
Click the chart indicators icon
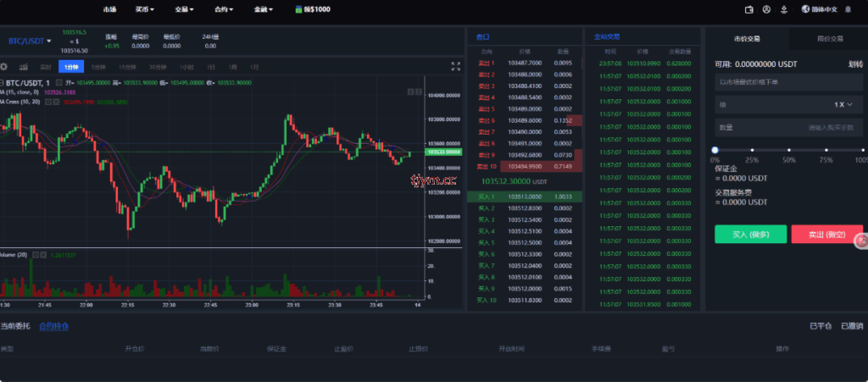pos(24,66)
